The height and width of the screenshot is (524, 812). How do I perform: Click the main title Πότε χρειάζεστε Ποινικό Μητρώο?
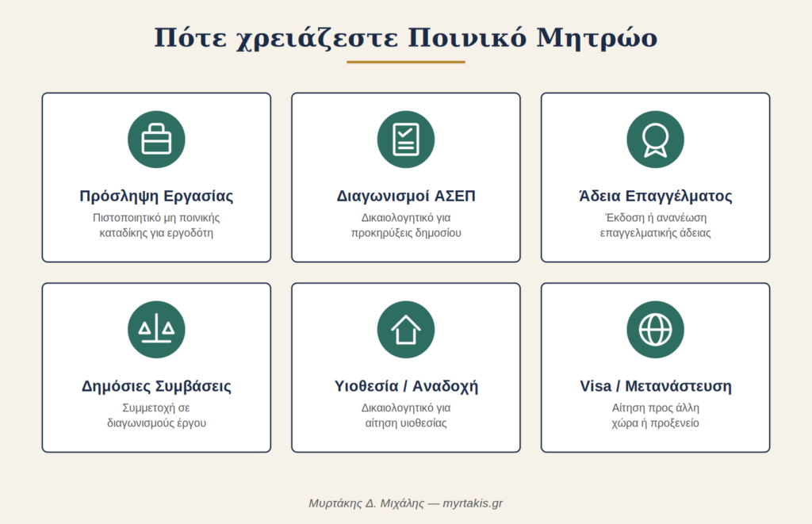(406, 38)
